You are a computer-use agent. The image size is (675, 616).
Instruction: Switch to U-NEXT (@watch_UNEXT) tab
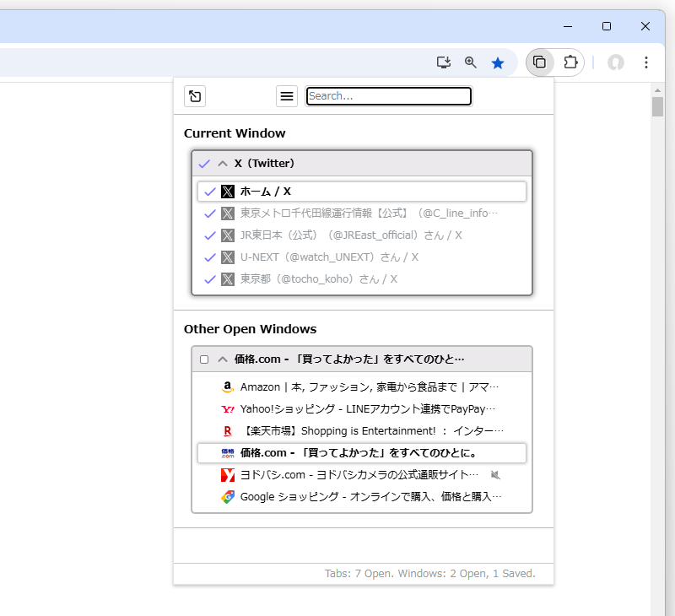tap(362, 257)
